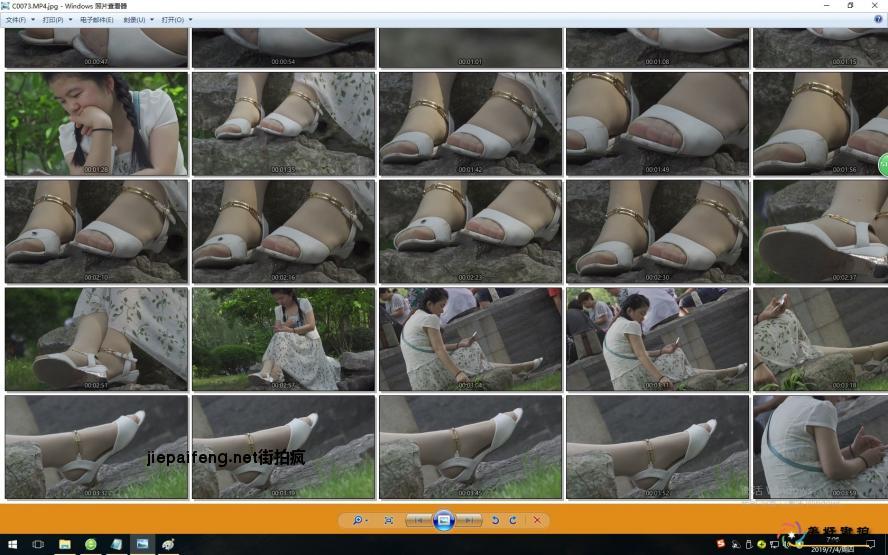
Task: Expand the 文件(F) menu
Action: click(20, 19)
